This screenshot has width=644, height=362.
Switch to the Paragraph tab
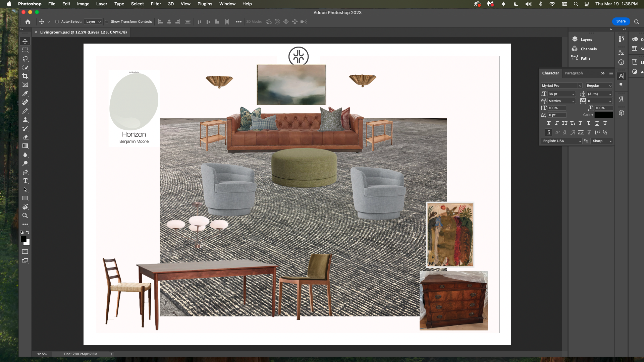point(574,73)
